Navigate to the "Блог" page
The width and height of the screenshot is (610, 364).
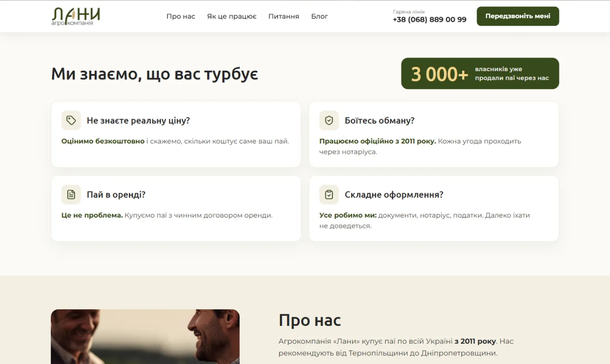319,17
